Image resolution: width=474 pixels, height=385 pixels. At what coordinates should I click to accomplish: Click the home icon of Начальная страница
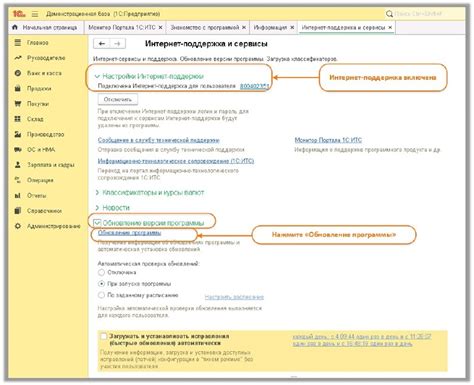[15, 27]
